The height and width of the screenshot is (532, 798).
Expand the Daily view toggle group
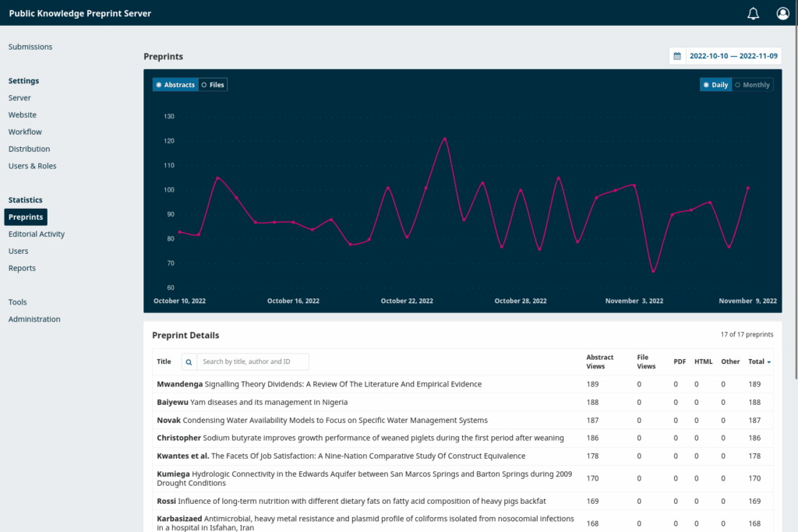715,84
